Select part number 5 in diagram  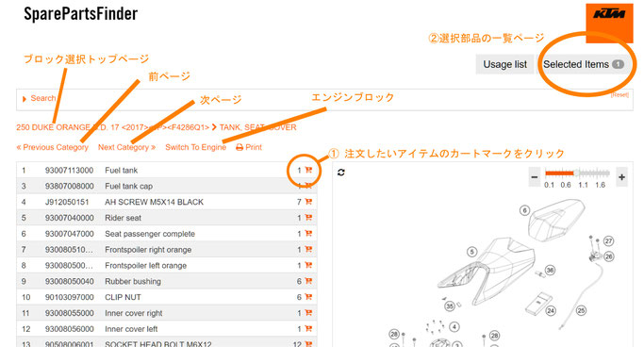[x=471, y=252]
